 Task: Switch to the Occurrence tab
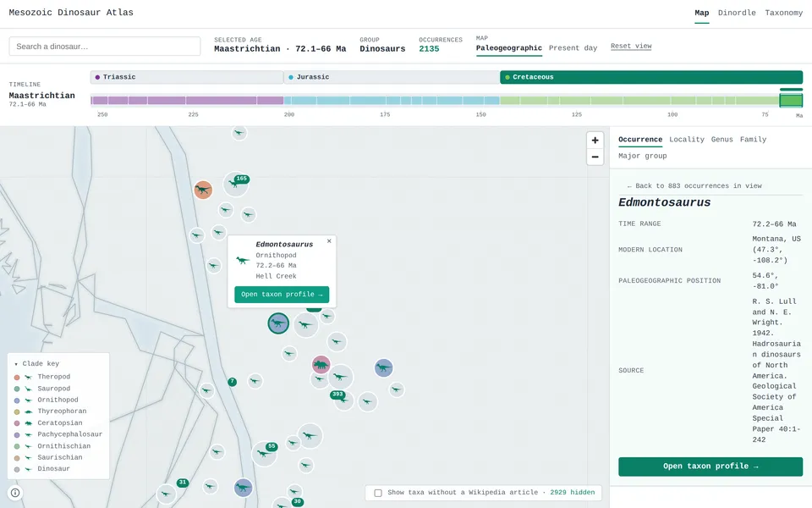[x=640, y=140]
